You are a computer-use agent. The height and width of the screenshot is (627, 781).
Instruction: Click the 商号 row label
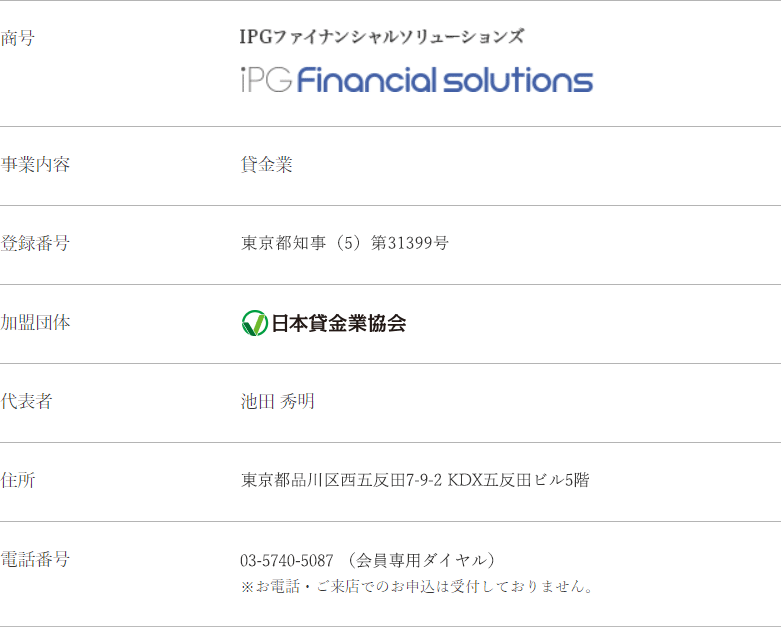[18, 38]
